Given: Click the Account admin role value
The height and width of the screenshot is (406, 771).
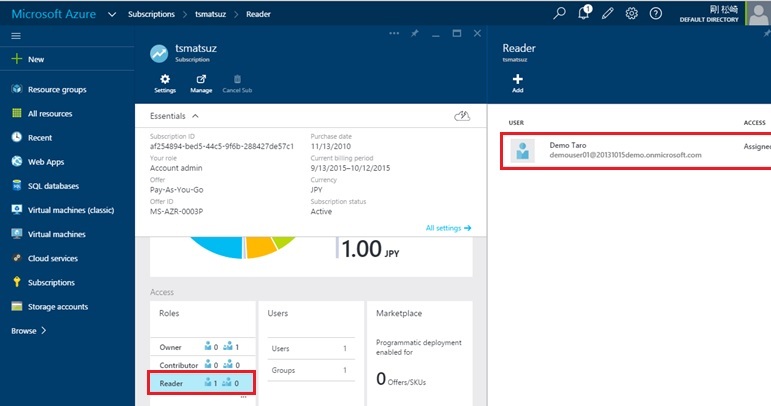Looking at the screenshot, I should [x=176, y=168].
